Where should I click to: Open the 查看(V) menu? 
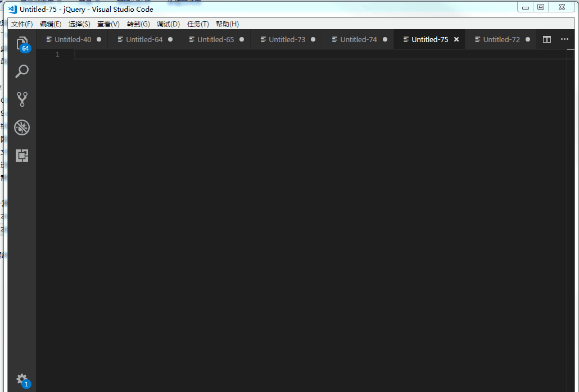click(x=108, y=24)
